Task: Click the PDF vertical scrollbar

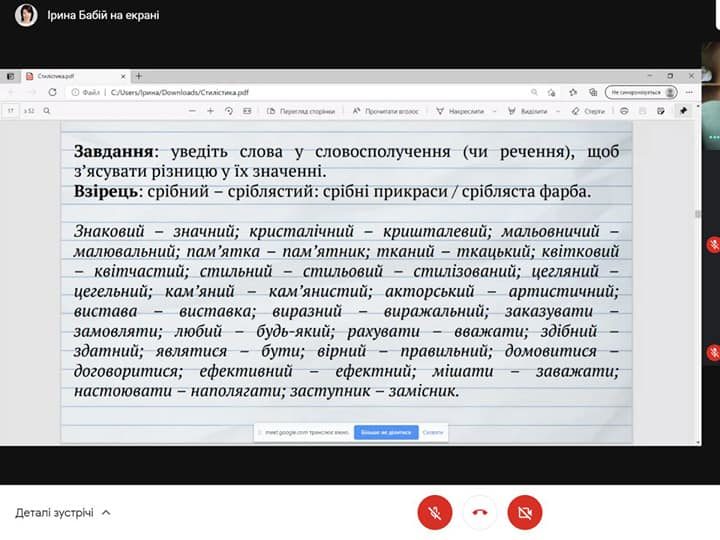Action: (x=697, y=214)
